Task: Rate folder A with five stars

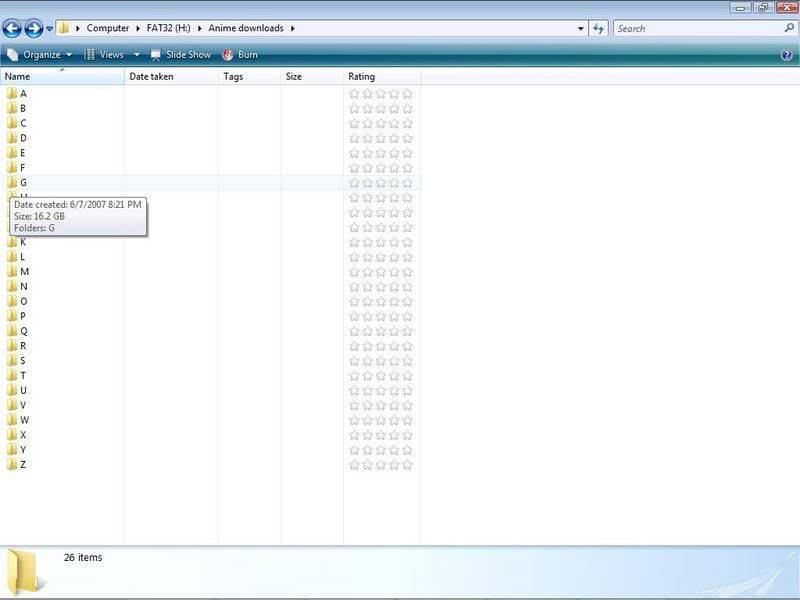Action: click(407, 94)
